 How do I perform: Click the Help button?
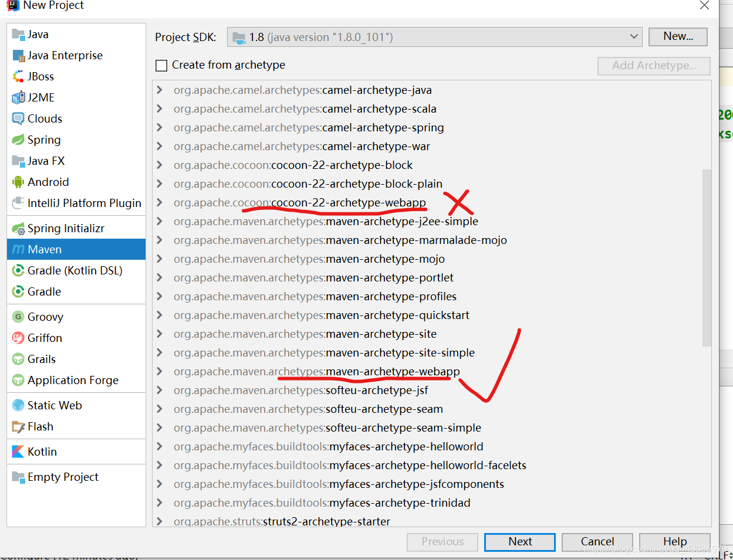click(x=675, y=542)
